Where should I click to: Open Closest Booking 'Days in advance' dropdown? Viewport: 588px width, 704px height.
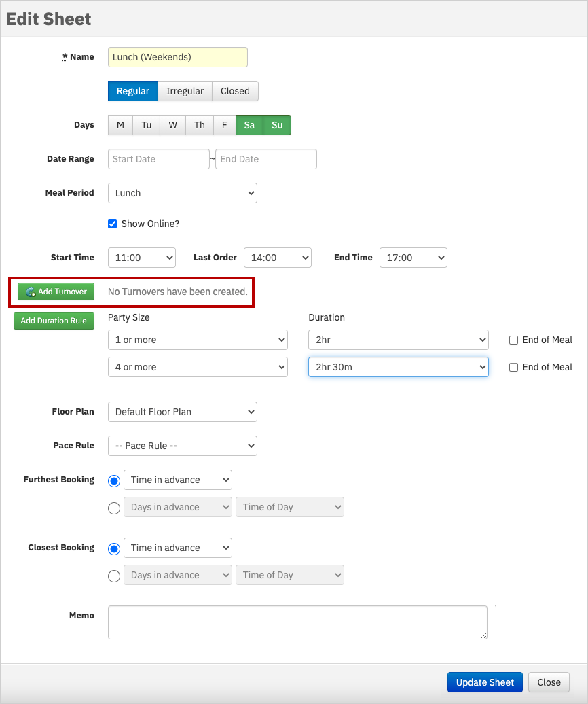click(178, 575)
